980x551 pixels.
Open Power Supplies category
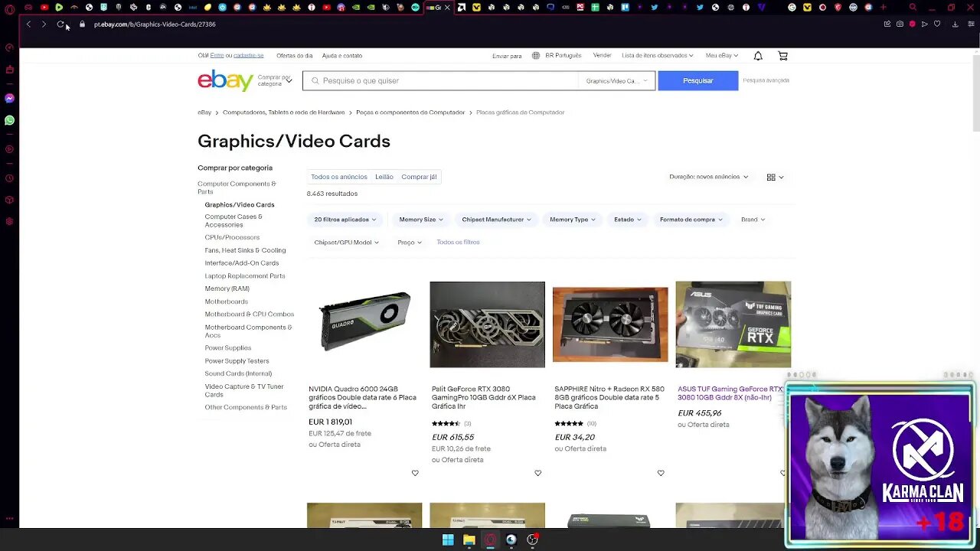[228, 348]
